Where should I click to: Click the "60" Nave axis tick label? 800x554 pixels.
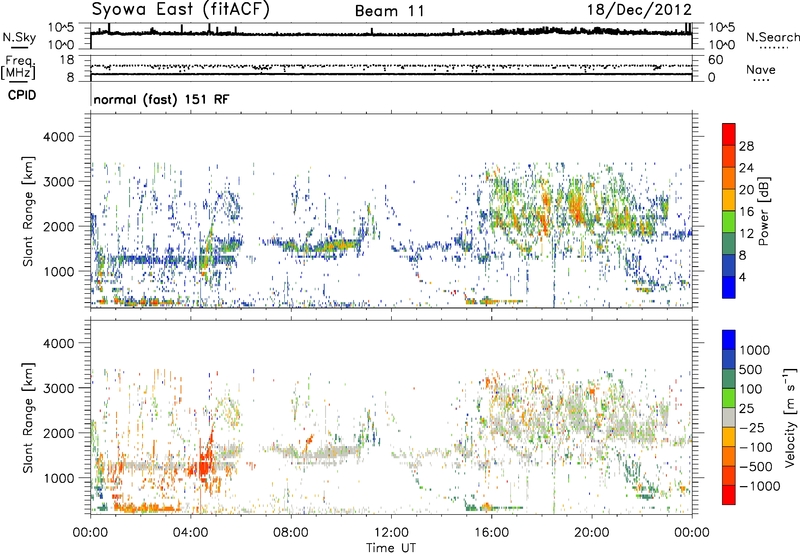point(716,60)
